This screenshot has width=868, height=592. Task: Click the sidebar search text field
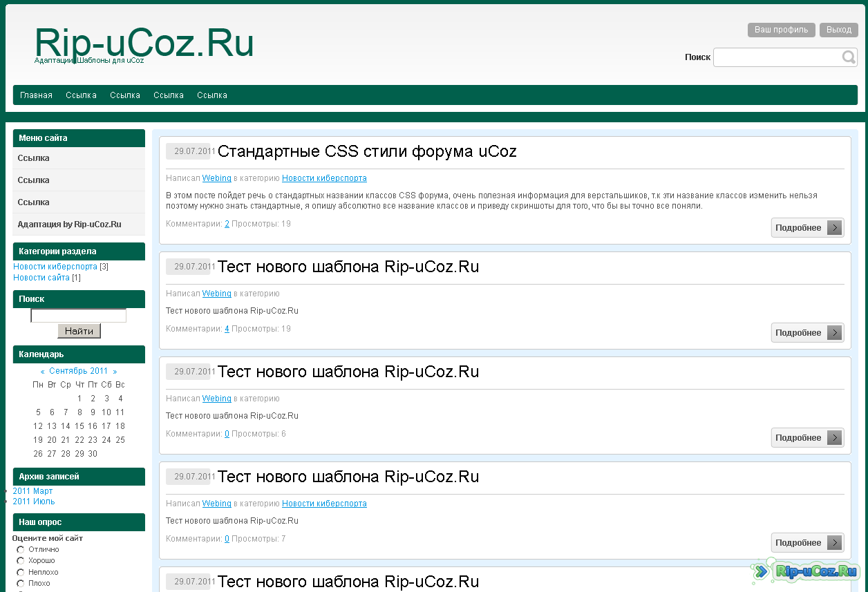click(x=79, y=316)
